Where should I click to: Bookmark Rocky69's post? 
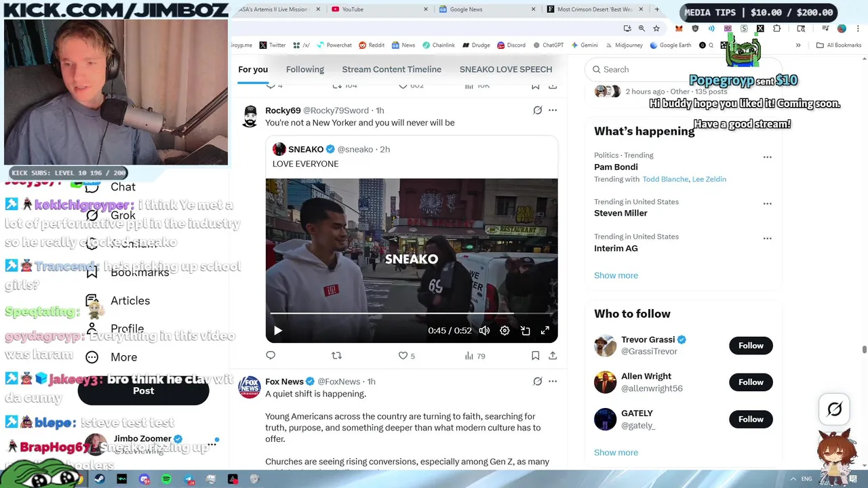(x=535, y=355)
